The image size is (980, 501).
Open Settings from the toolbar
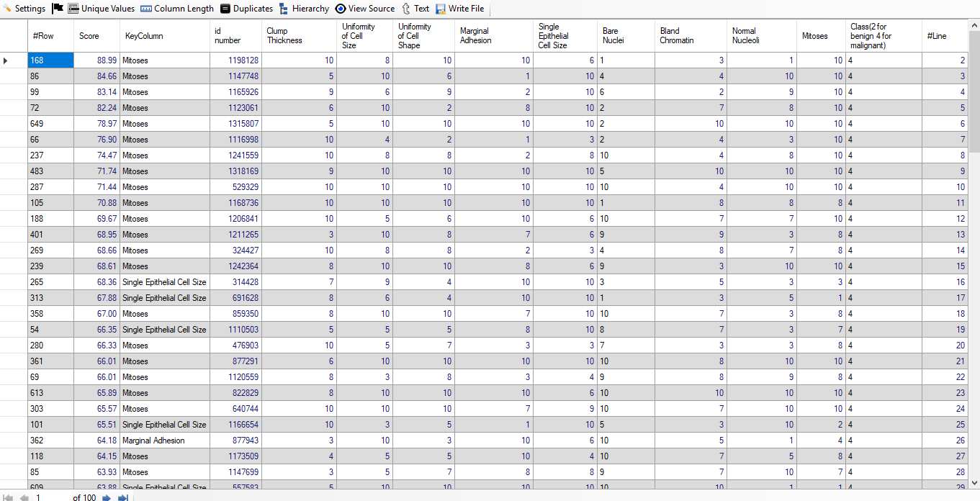(24, 9)
